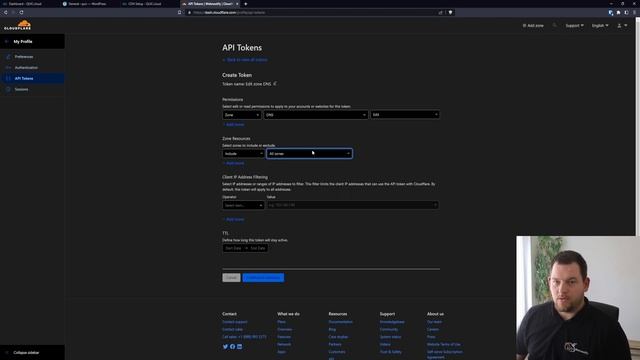This screenshot has height=360, width=640.
Task: Click the Sessions sidebar icon
Action: 8,89
